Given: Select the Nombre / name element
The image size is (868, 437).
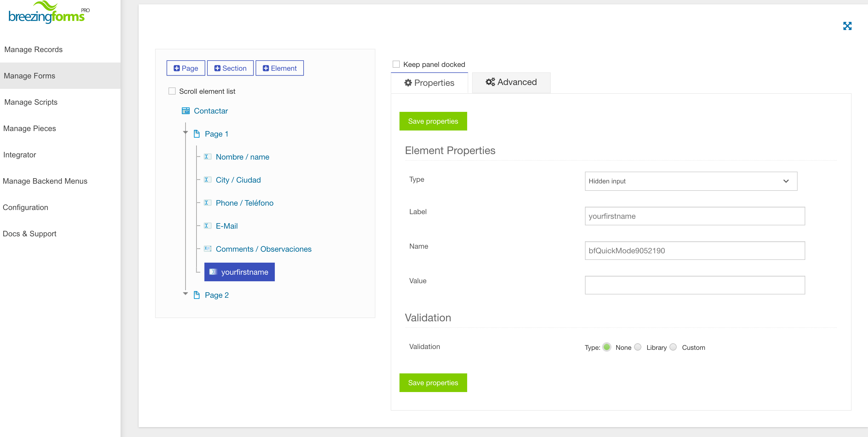Looking at the screenshot, I should pyautogui.click(x=242, y=157).
